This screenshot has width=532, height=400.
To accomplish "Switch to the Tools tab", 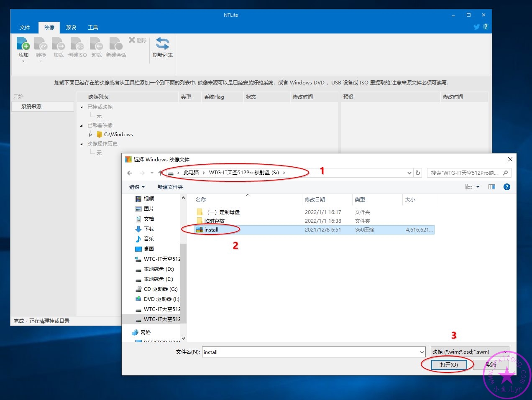I will [92, 28].
